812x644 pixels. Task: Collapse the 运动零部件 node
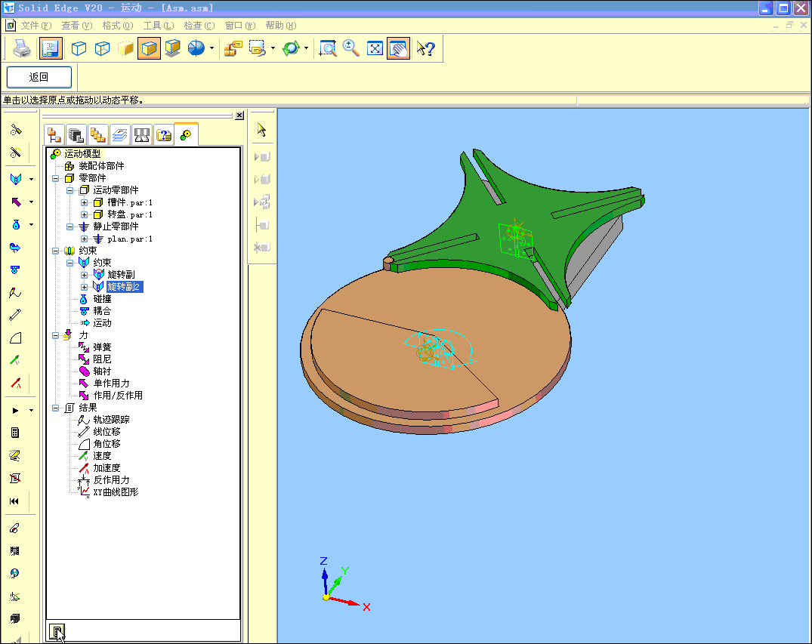(70, 190)
